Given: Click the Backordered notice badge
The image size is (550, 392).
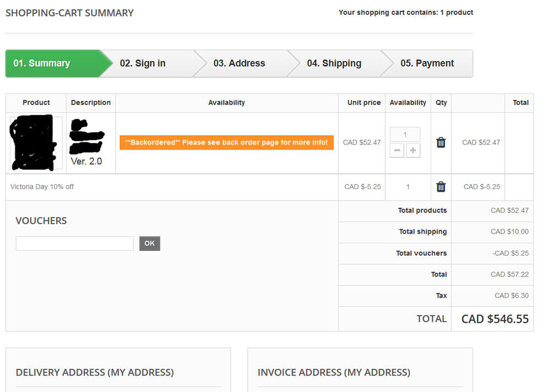Looking at the screenshot, I should [x=227, y=142].
